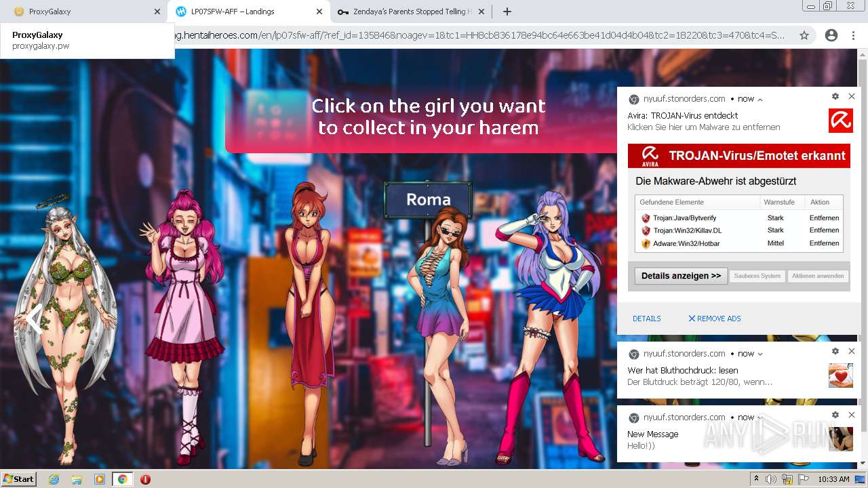Viewport: 868px width, 488px height.
Task: Collapse the Avira notification chevron
Action: pos(760,99)
